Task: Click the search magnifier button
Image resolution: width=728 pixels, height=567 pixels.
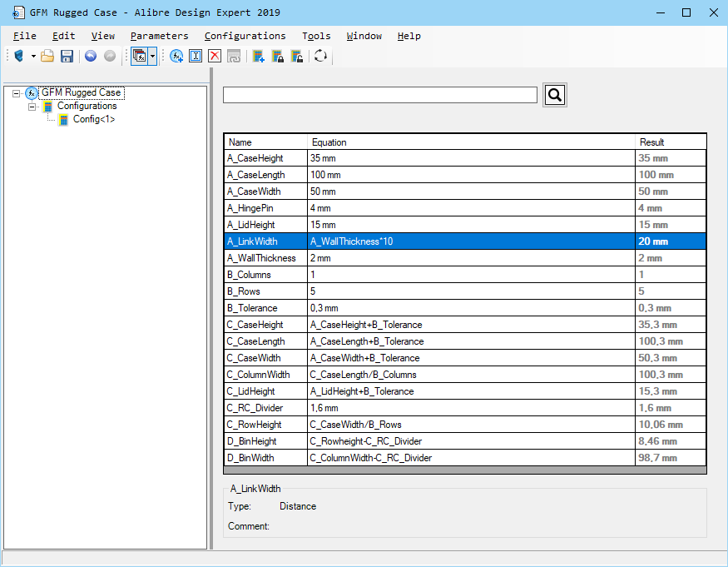Action: pos(555,95)
